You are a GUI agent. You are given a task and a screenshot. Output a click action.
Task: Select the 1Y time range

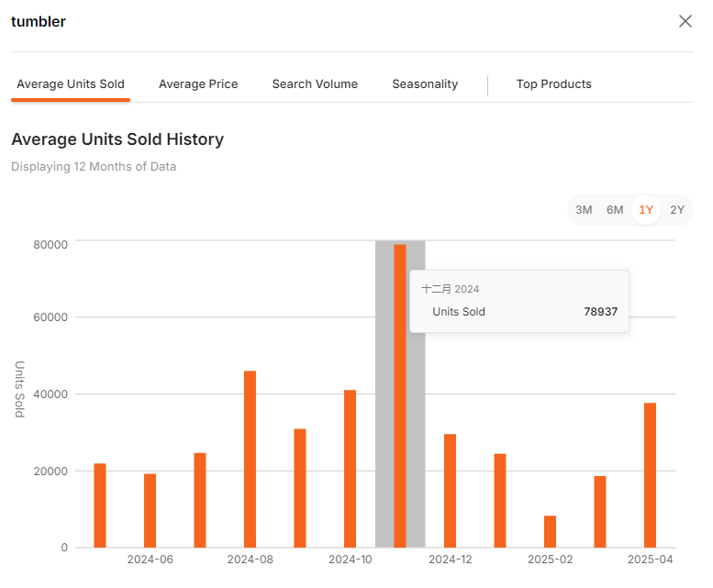[x=646, y=210]
